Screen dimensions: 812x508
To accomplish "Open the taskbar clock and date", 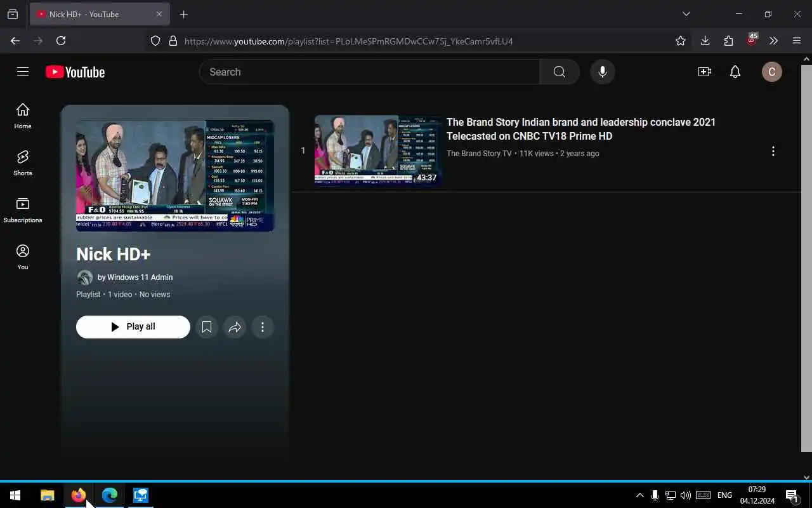I will point(757,495).
